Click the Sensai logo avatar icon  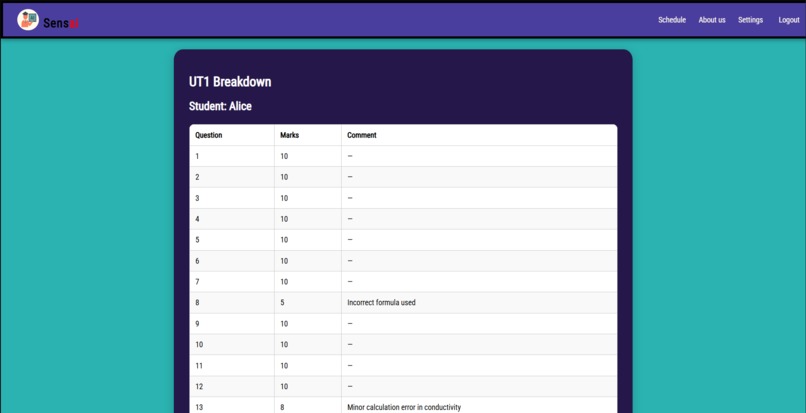point(28,20)
